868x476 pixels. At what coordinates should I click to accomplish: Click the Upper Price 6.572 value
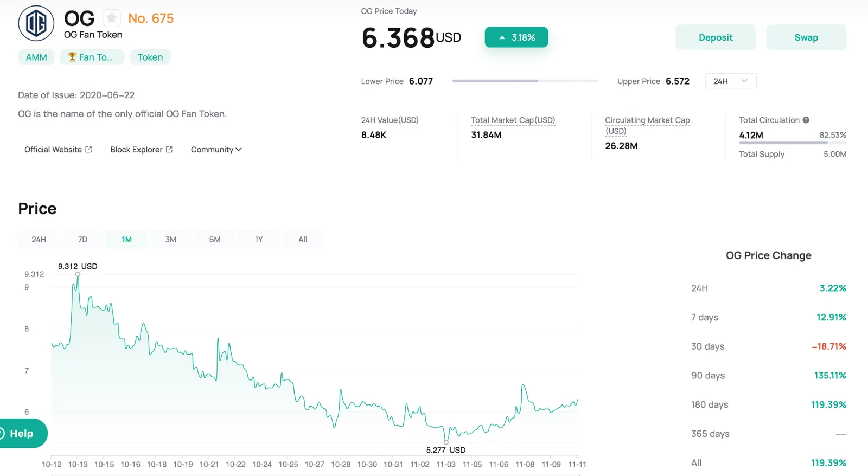678,81
